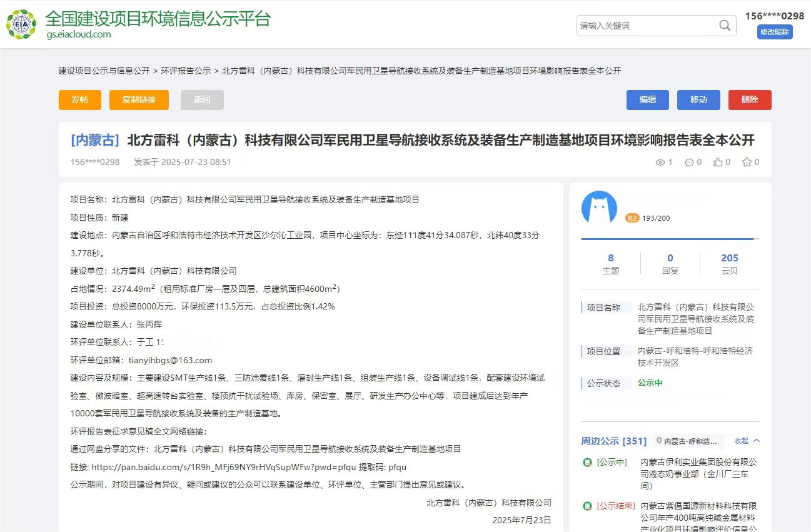Click the user level progress bar
This screenshot has height=532, width=811.
click(670, 239)
